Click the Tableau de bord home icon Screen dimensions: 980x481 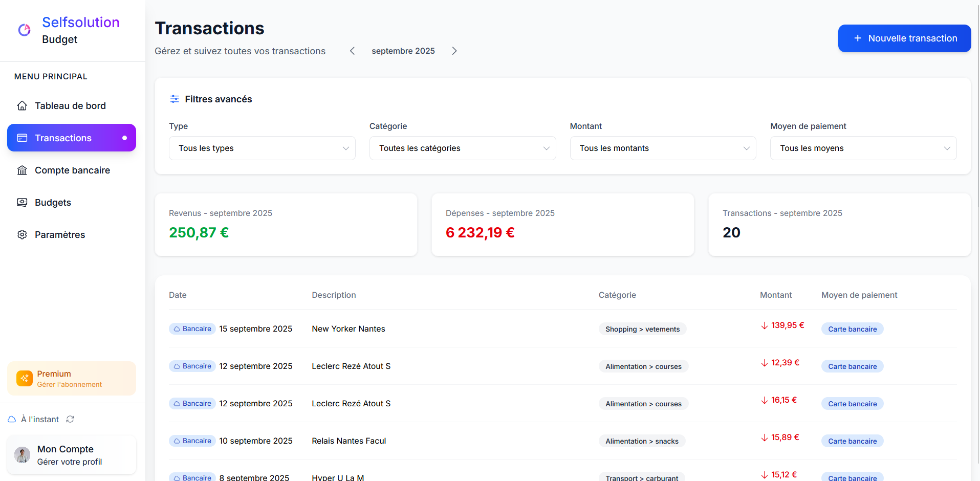[22, 106]
